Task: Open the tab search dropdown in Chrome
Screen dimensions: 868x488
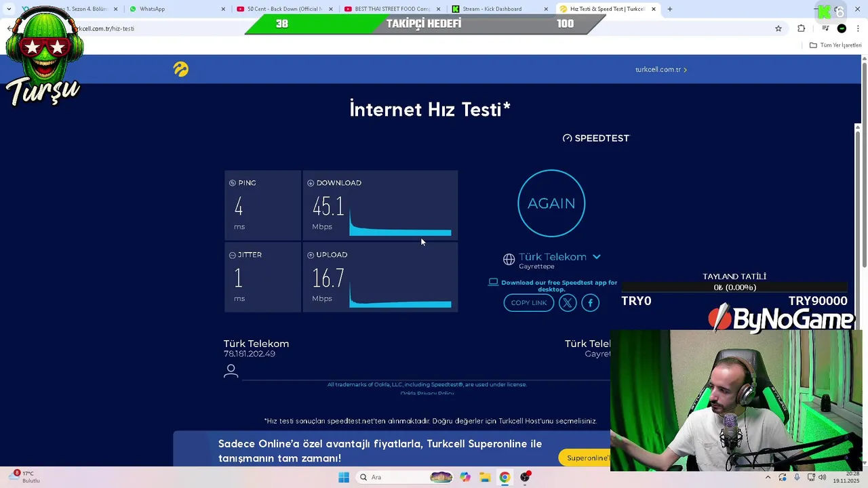Action: tap(9, 9)
